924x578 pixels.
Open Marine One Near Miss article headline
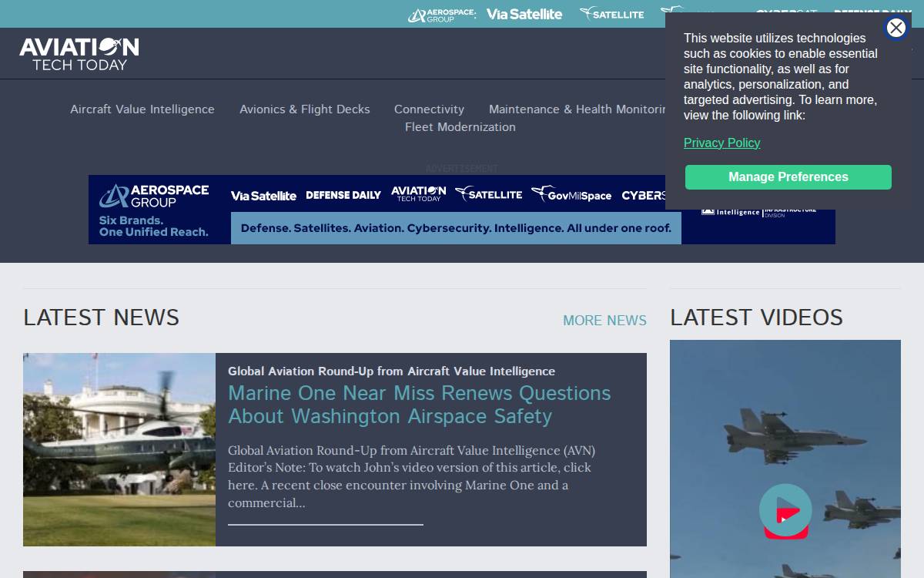click(x=419, y=405)
